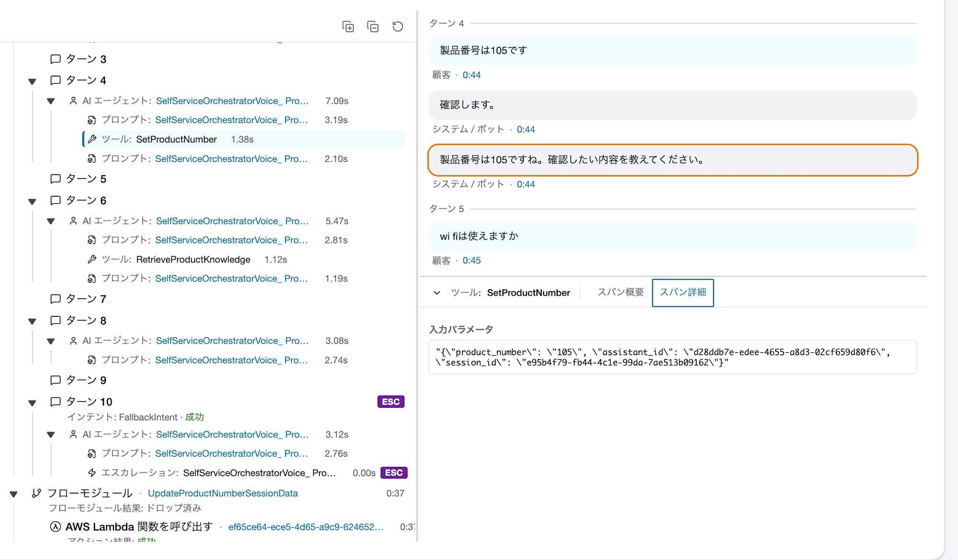Click the Lambda icon next to AWS Lambda 関数を呼び出す
Image resolution: width=958 pixels, height=560 pixels.
(x=56, y=526)
